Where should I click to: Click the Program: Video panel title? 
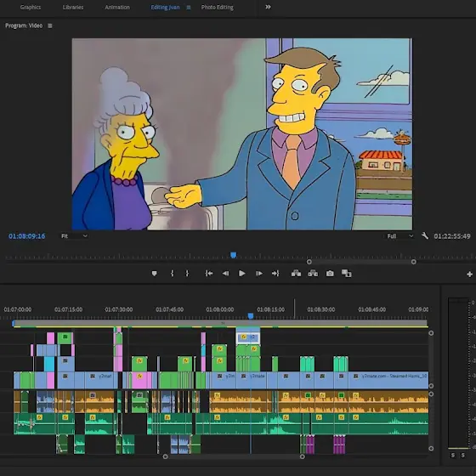[24, 25]
